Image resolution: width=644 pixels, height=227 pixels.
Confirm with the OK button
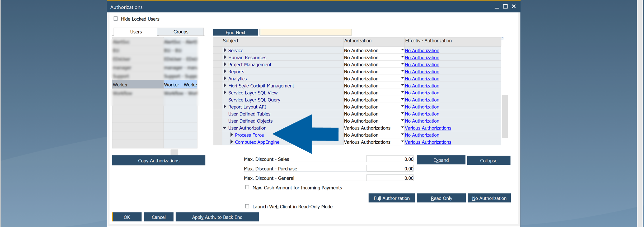(x=127, y=217)
